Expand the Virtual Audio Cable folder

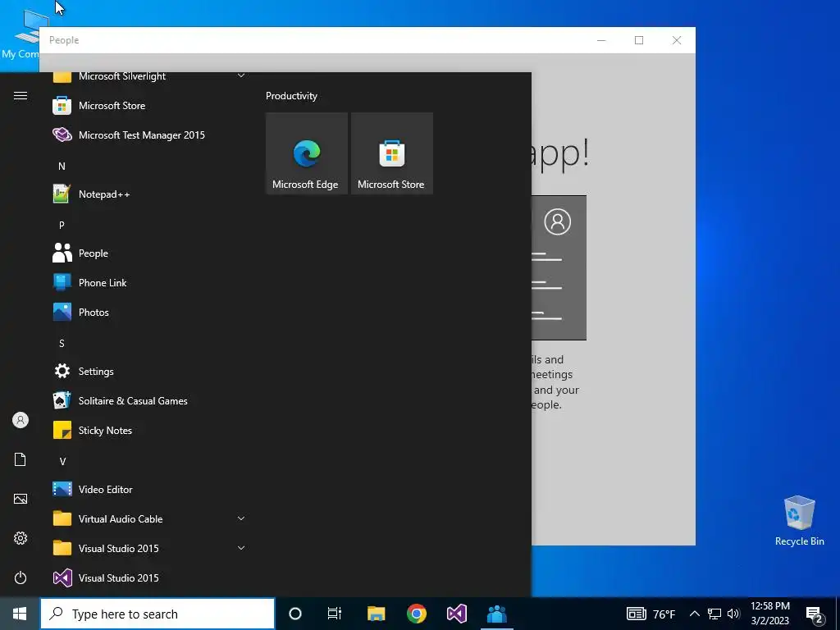(x=148, y=518)
